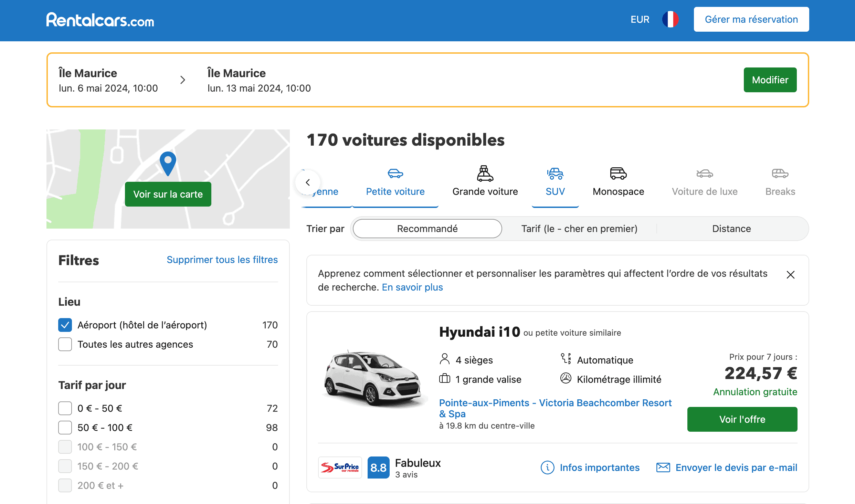
Task: Check Toutes les autres agences filter
Action: point(65,344)
